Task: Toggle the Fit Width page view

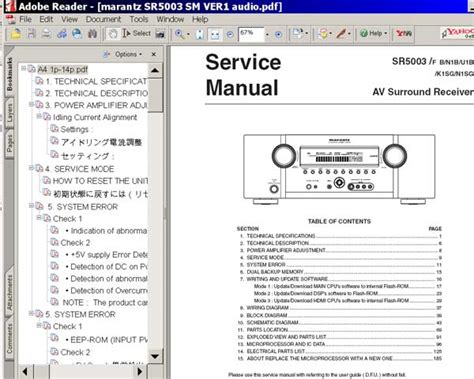Action: pyautogui.click(x=215, y=34)
